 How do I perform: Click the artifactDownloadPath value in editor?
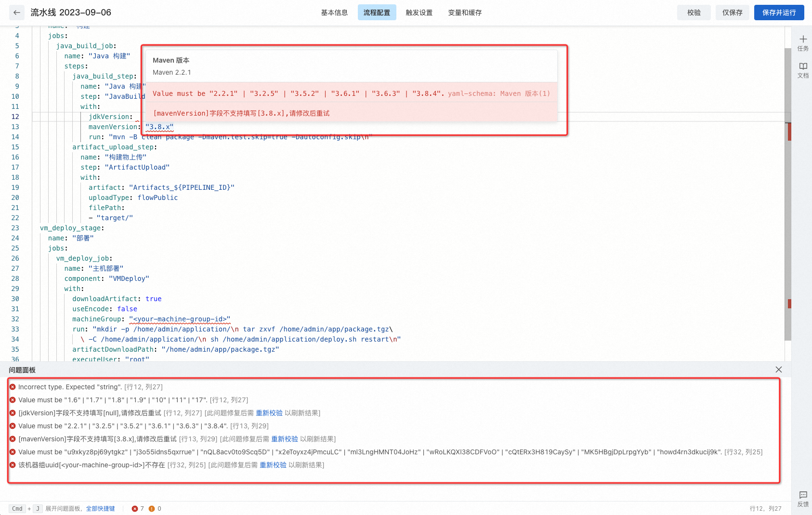coord(220,349)
